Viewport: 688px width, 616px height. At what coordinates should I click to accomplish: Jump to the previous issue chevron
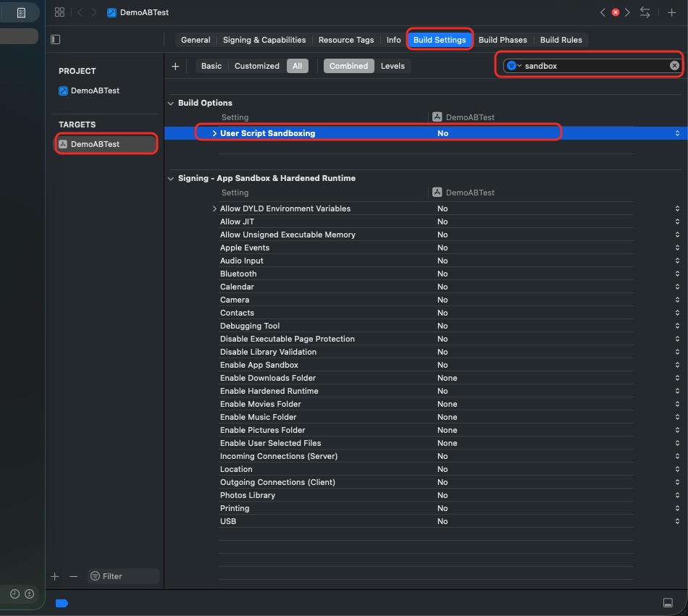pyautogui.click(x=603, y=12)
